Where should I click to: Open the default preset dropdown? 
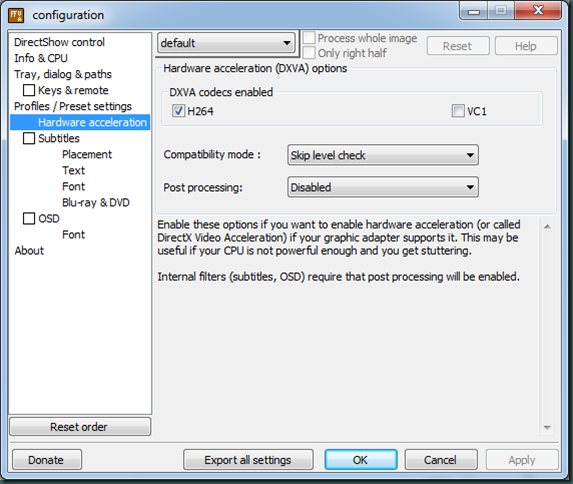pos(226,43)
